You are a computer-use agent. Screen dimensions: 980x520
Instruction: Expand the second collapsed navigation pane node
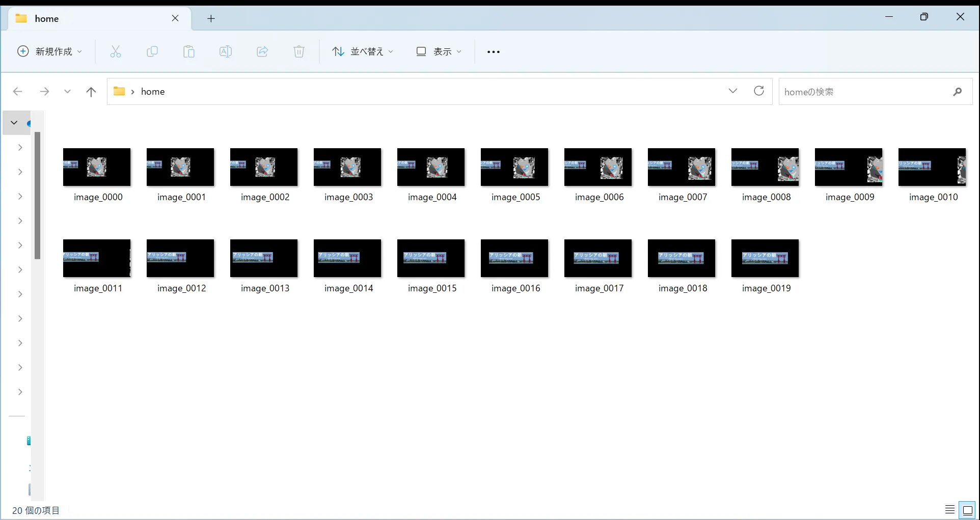tap(20, 172)
